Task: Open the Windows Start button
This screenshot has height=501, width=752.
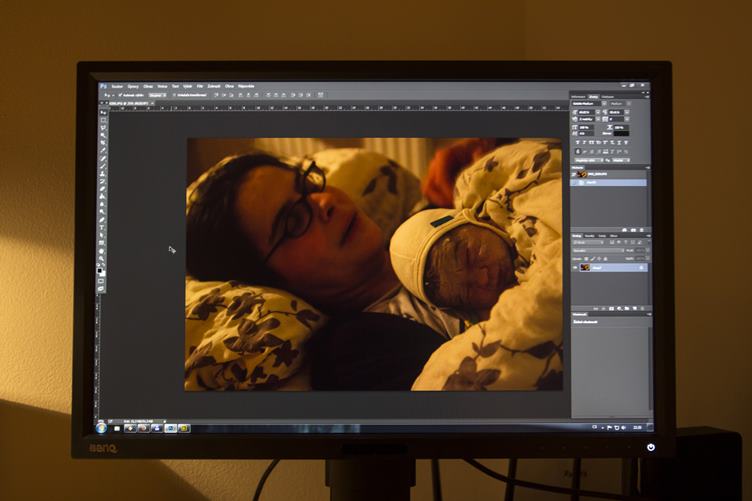Action: point(101,428)
